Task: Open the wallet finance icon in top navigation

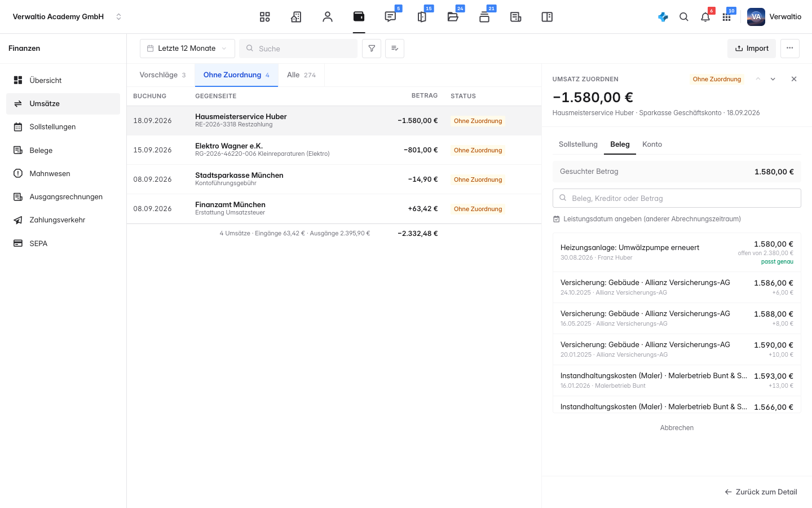Action: click(359, 17)
